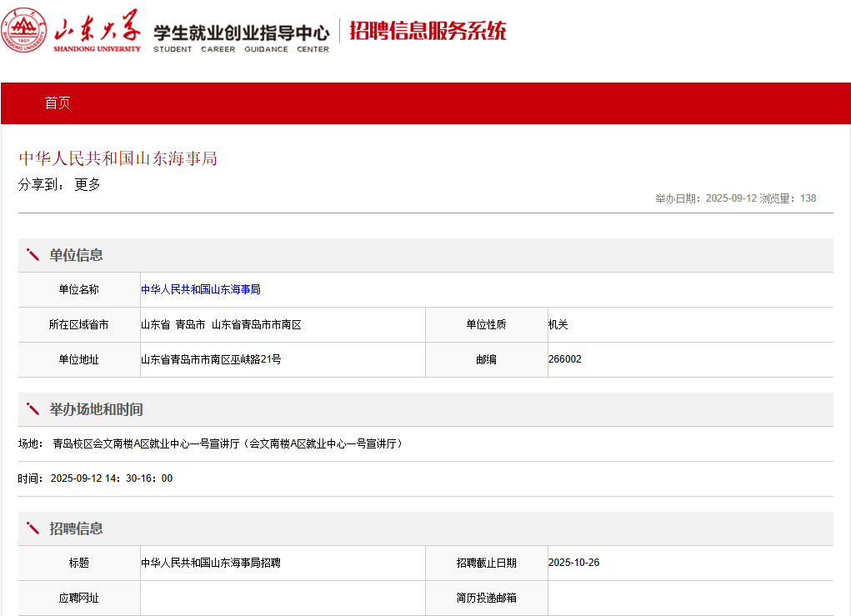The width and height of the screenshot is (851, 616).
Task: Click the red pencil icon beside 单位信息
Action: pos(33,255)
